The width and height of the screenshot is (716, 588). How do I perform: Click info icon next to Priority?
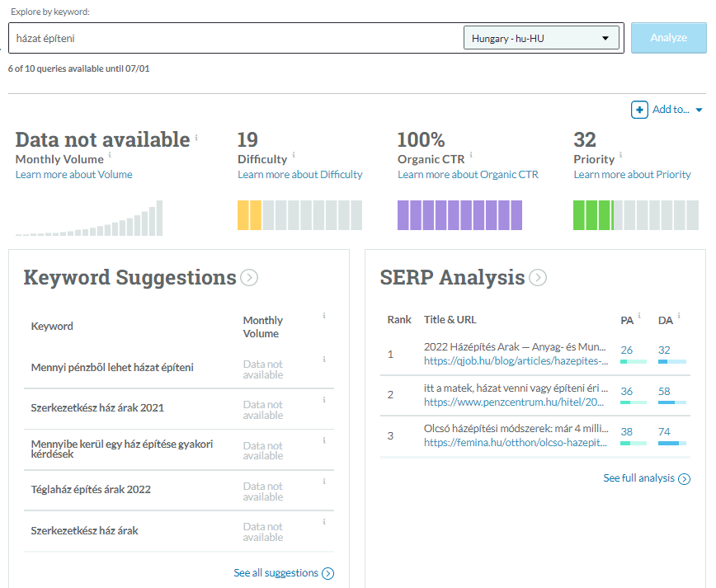tap(621, 155)
